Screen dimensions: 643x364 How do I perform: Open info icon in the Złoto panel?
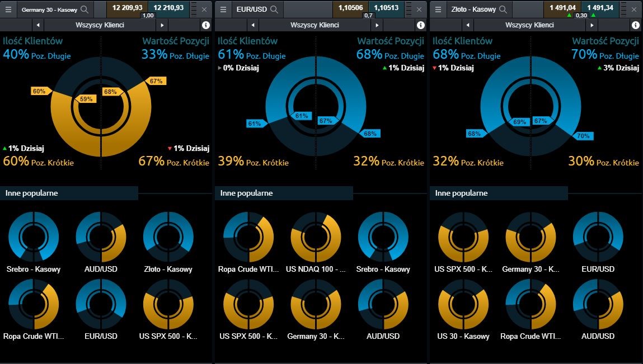click(x=635, y=25)
